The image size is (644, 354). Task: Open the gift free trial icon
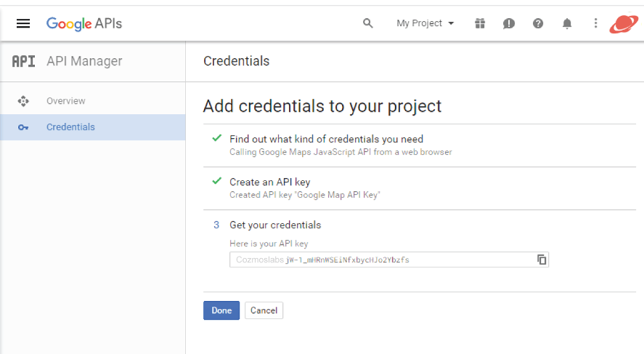[x=480, y=23]
